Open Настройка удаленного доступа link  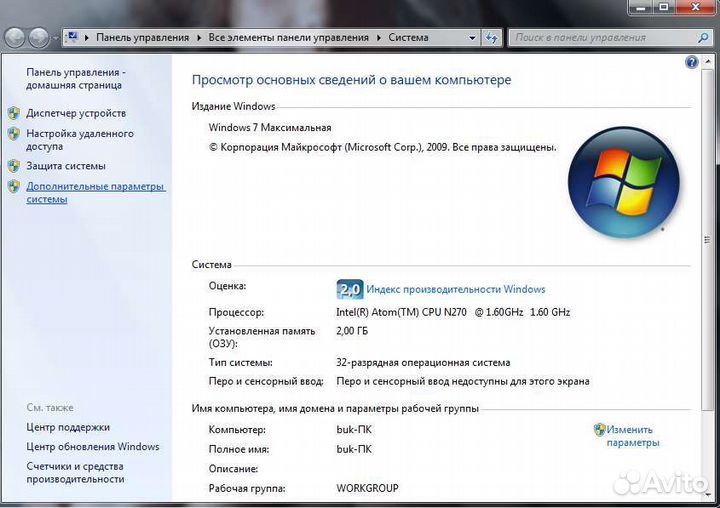80,140
